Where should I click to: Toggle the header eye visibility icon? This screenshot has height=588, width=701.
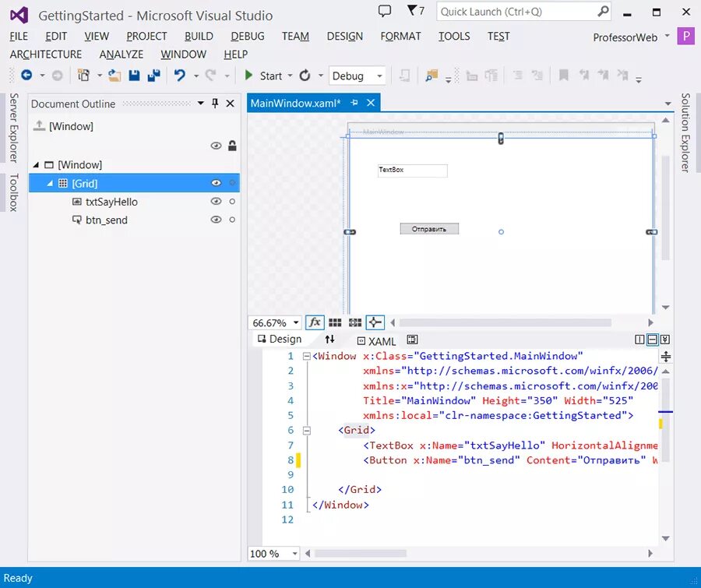tap(216, 146)
